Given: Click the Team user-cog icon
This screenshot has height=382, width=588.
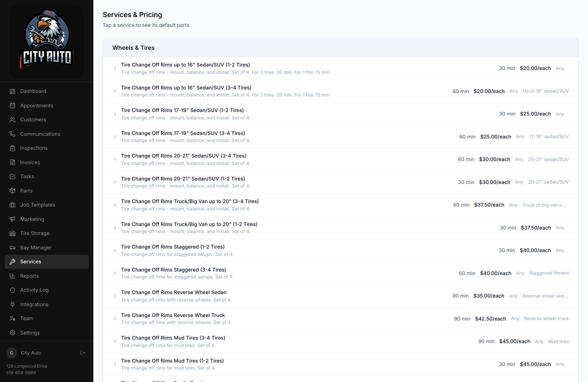Looking at the screenshot, I should pos(12,319).
